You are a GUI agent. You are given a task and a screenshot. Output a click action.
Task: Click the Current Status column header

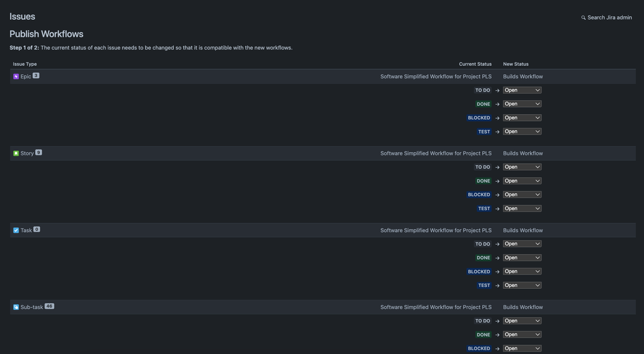click(475, 64)
